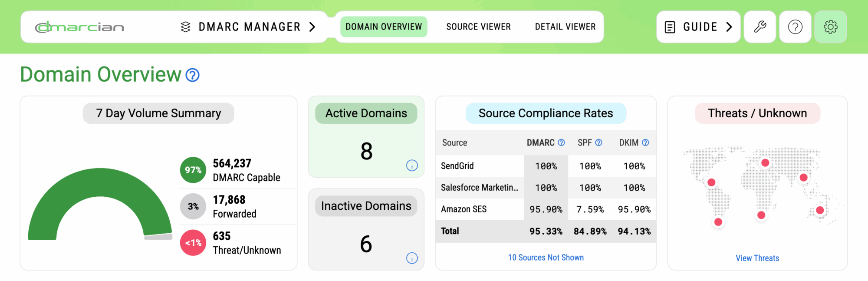Screen dimensions: 868x281
Task: Open the DMARC MANAGER menu label
Action: coord(250,27)
